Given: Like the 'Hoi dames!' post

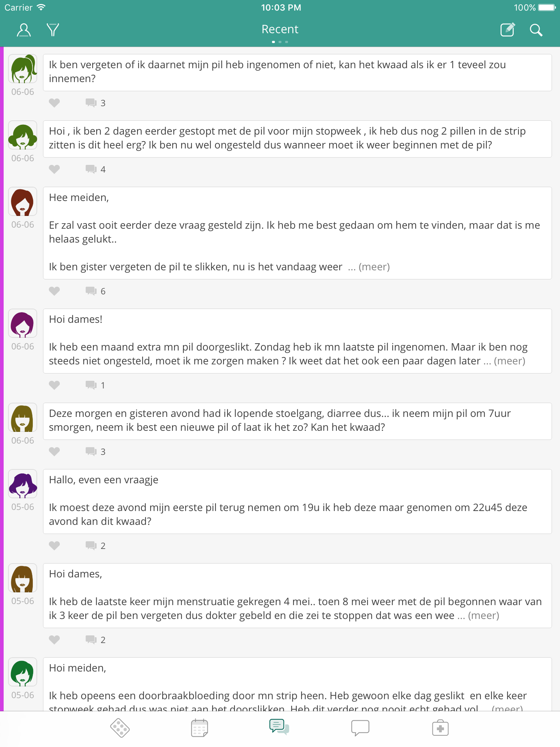Looking at the screenshot, I should coord(54,385).
